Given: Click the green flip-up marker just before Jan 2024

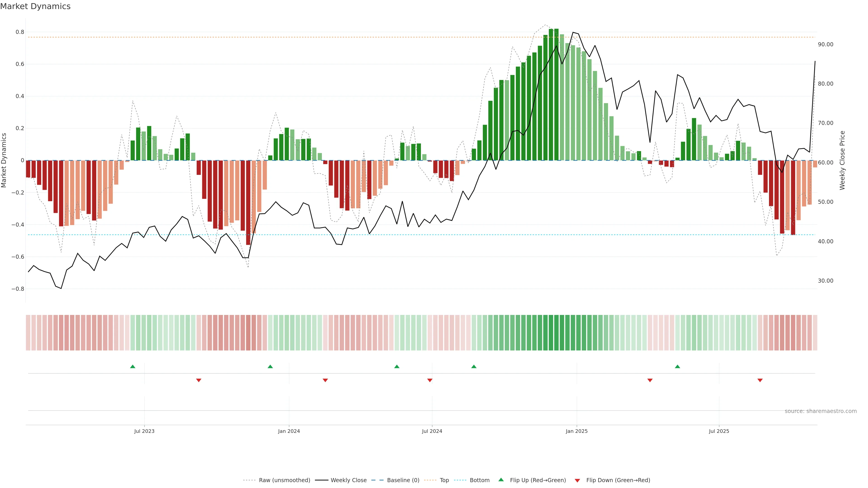Looking at the screenshot, I should coord(270,366).
